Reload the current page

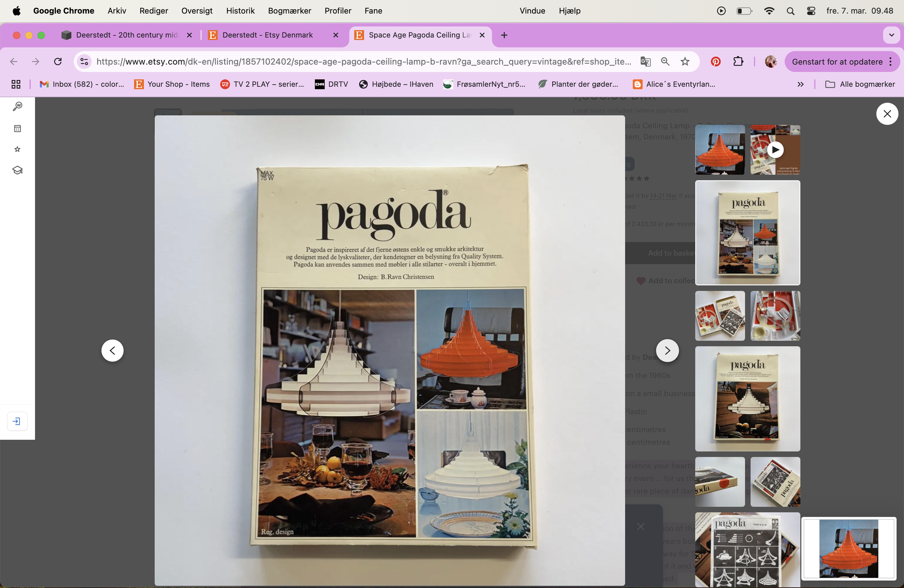[x=58, y=61]
